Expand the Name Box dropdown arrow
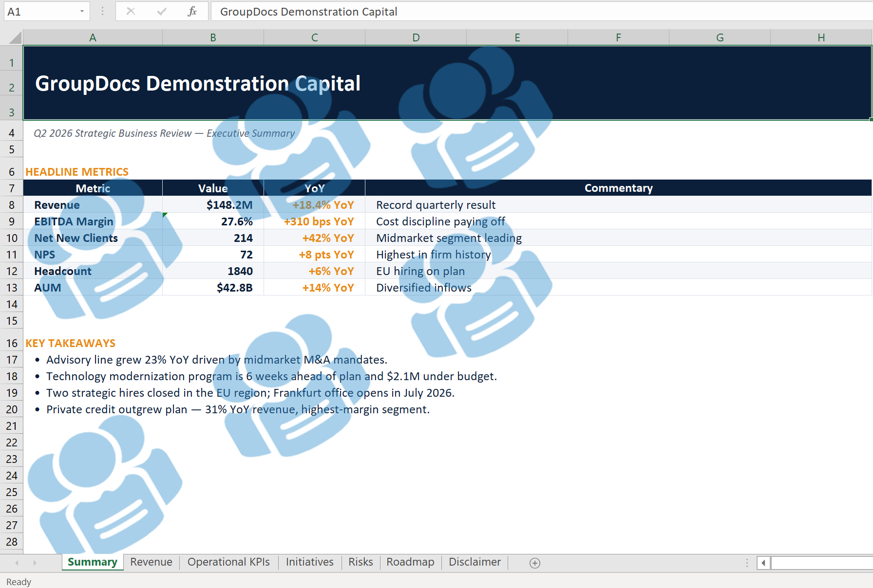The image size is (873, 588). (x=82, y=12)
